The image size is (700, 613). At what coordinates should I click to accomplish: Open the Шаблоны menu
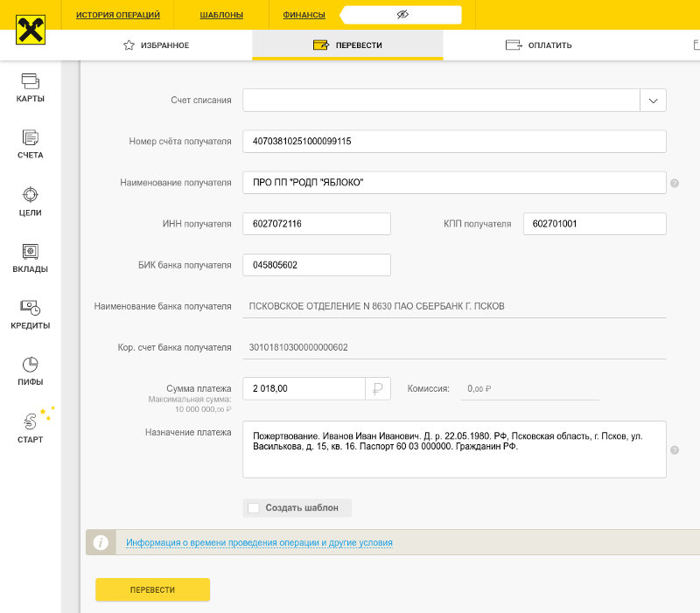221,15
